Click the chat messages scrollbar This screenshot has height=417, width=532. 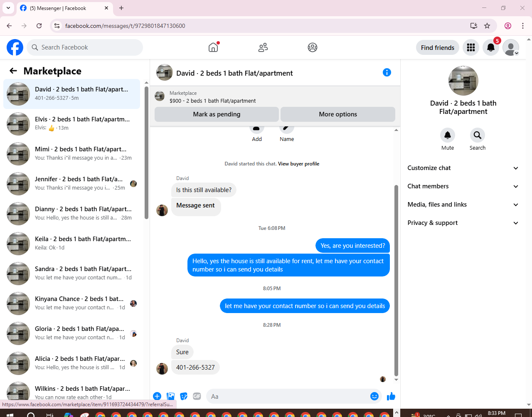click(396, 280)
